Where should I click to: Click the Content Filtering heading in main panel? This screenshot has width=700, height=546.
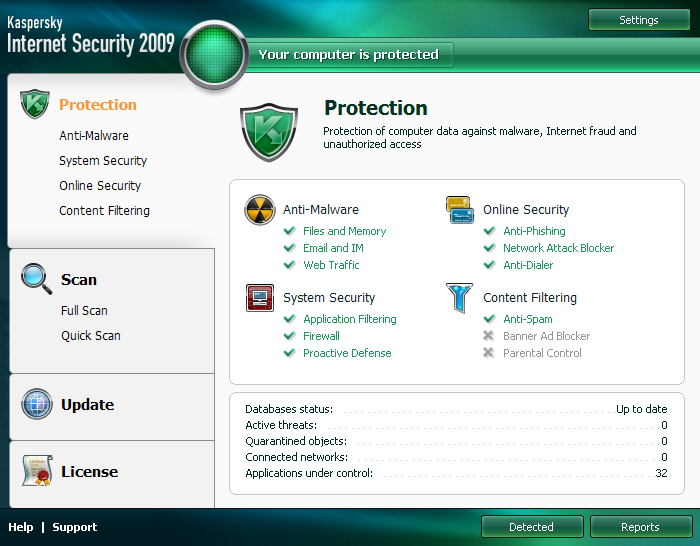click(x=530, y=297)
